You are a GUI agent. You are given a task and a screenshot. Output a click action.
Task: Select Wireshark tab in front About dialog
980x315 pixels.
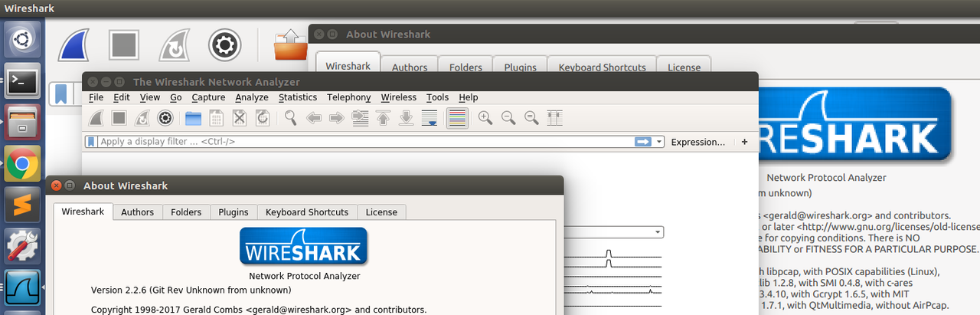83,212
